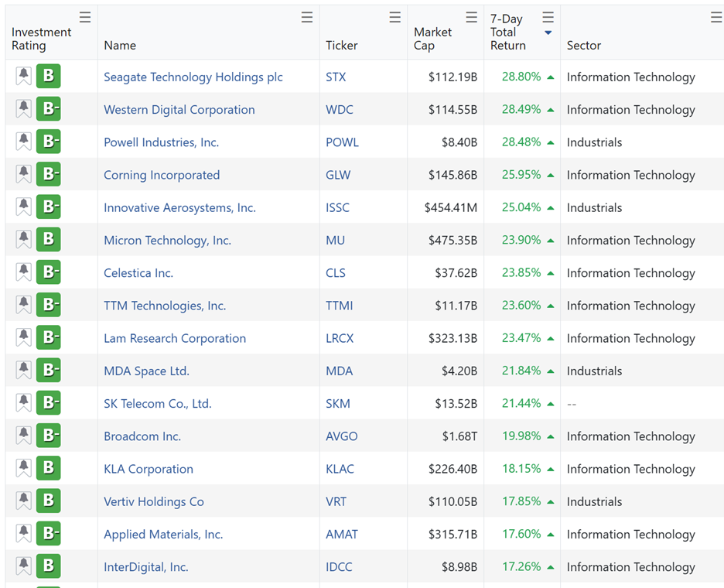The image size is (724, 588).
Task: Sort by the 7-Day Total Return header
Action: (x=507, y=32)
